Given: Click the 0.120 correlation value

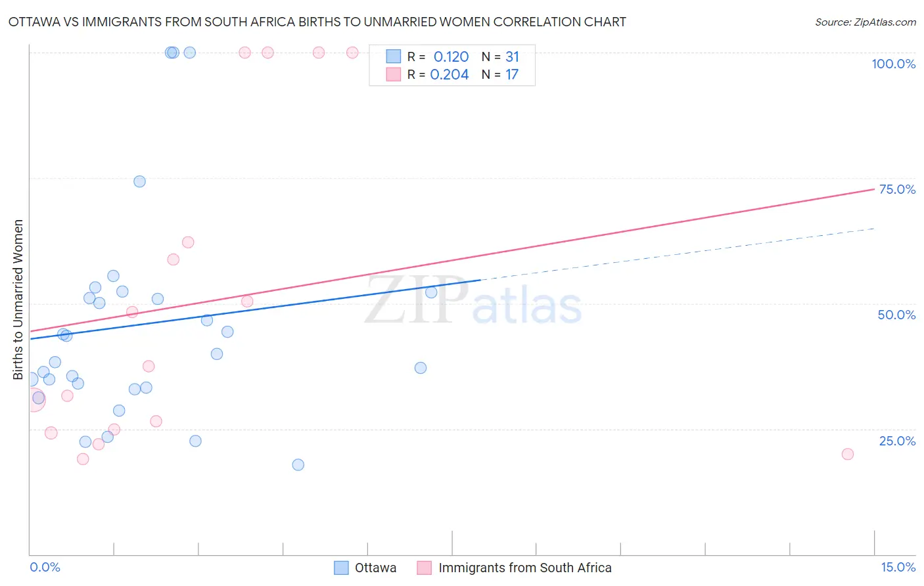Looking at the screenshot, I should (451, 56).
